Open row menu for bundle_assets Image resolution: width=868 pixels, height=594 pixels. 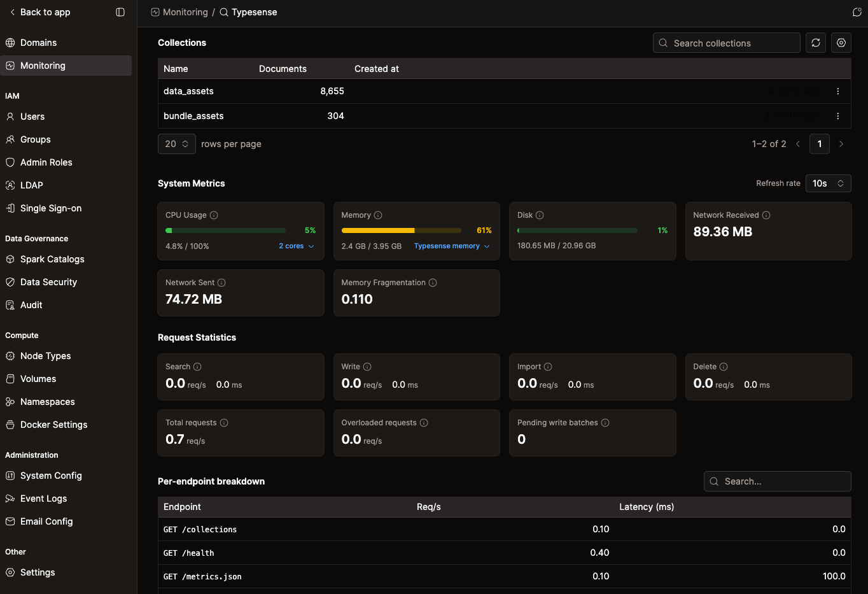[837, 116]
